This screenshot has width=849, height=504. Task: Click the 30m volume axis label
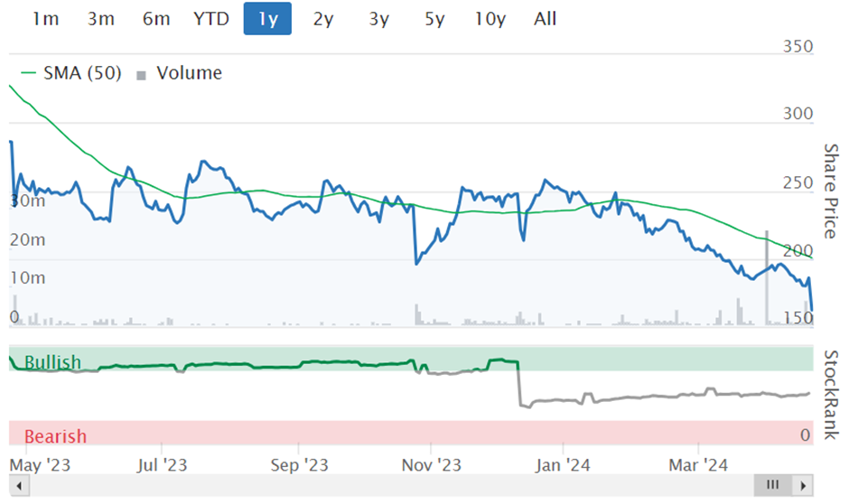pos(28,201)
